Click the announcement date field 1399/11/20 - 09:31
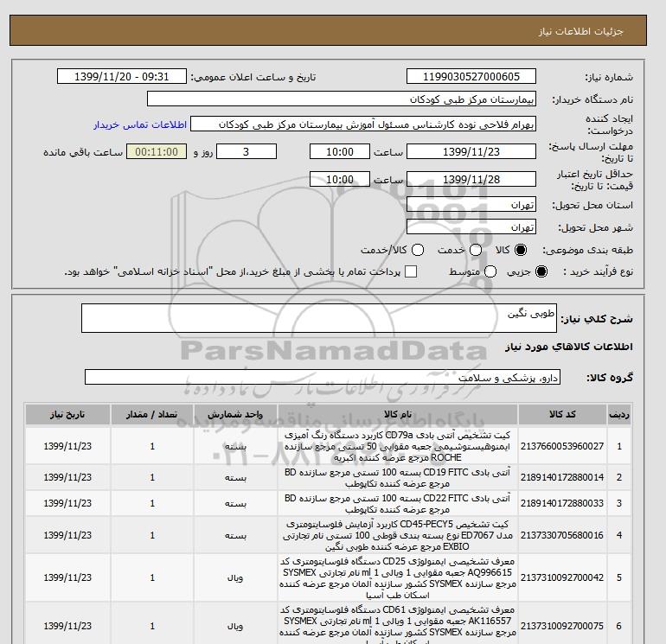 [122, 76]
